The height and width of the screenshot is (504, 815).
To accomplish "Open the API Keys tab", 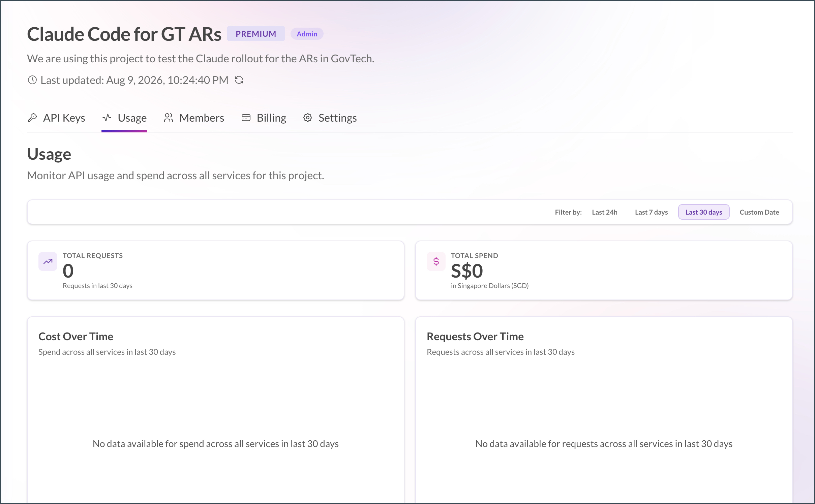I will [56, 118].
